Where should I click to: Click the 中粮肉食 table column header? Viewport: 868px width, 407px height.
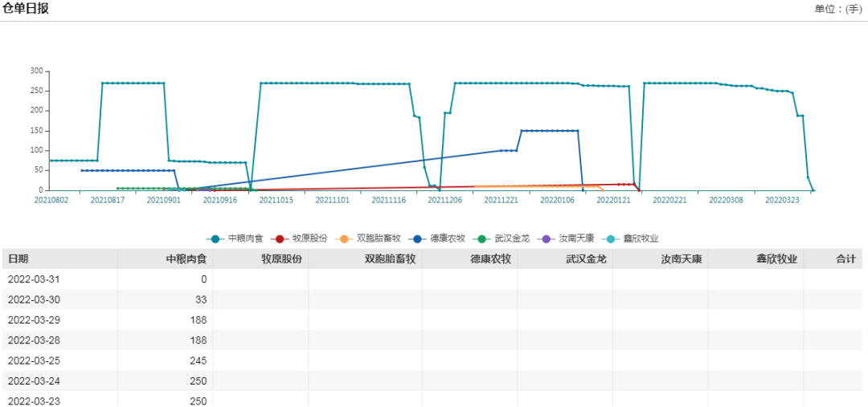[186, 259]
